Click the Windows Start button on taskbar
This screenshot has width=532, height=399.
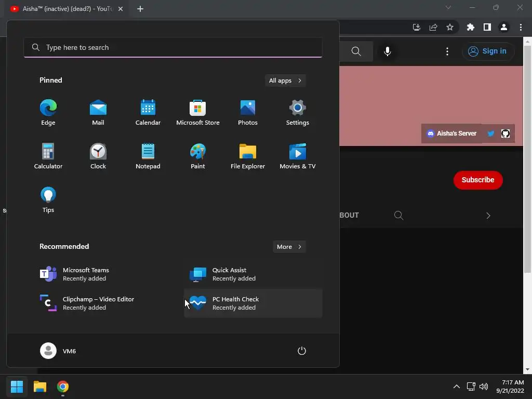[17, 387]
